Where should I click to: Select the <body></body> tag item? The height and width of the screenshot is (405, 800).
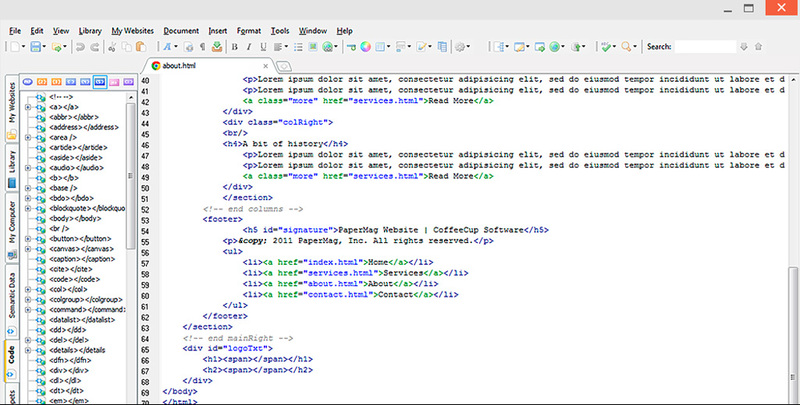click(75, 218)
